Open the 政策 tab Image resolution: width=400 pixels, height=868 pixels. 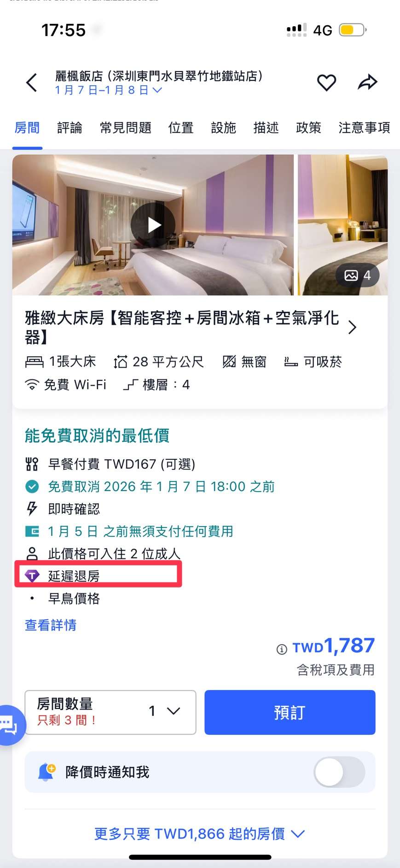[308, 128]
